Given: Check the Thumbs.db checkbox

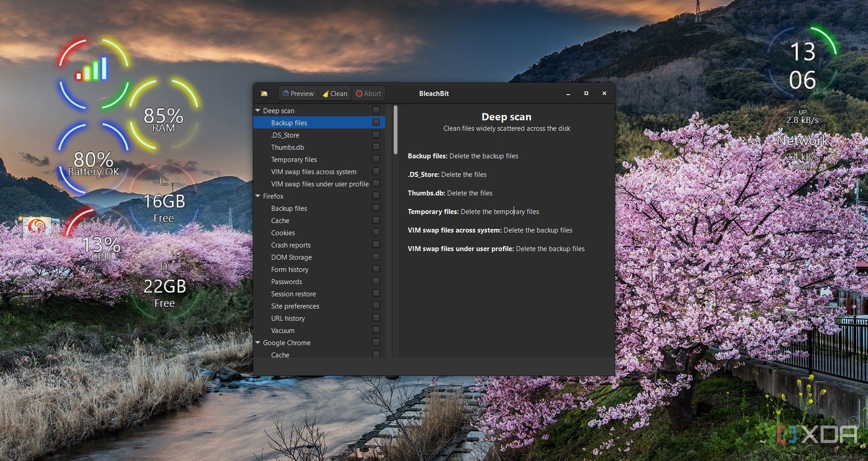Looking at the screenshot, I should [x=376, y=147].
